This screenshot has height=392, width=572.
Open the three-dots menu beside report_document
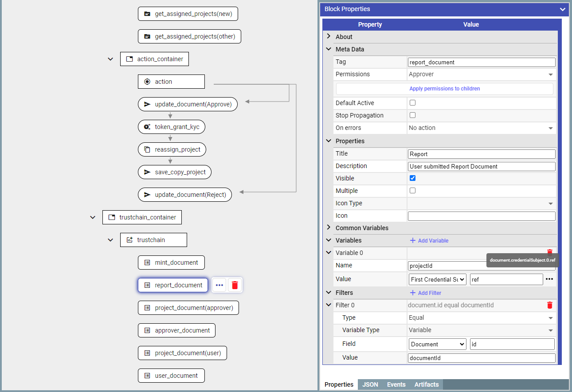(x=219, y=285)
